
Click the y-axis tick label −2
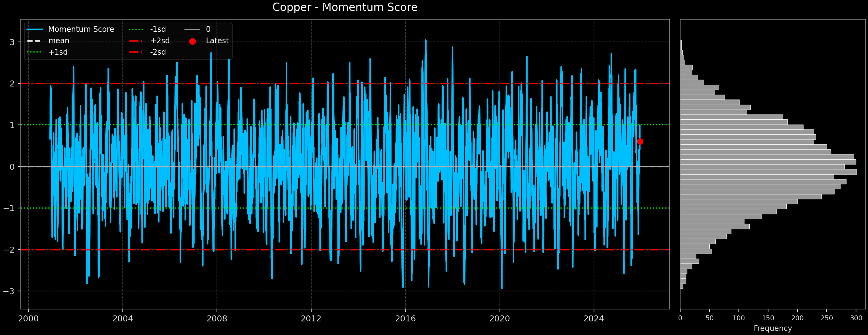pyautogui.click(x=10, y=250)
